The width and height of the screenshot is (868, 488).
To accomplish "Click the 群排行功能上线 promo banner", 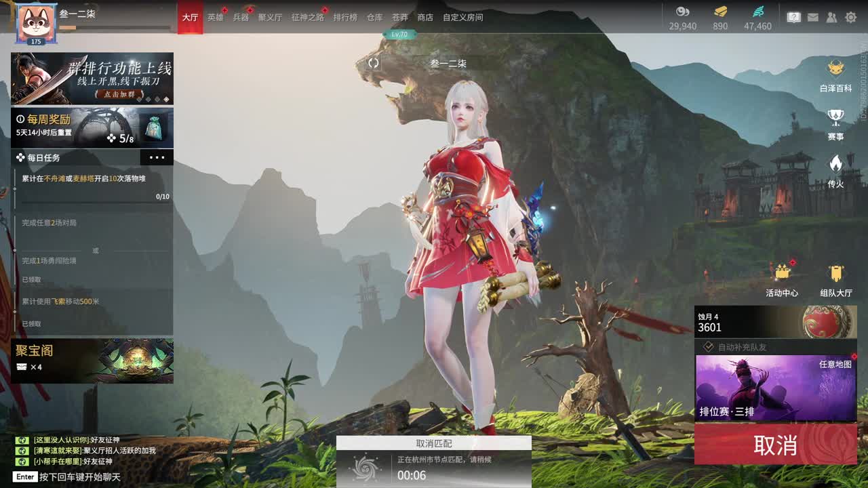I will [x=92, y=78].
